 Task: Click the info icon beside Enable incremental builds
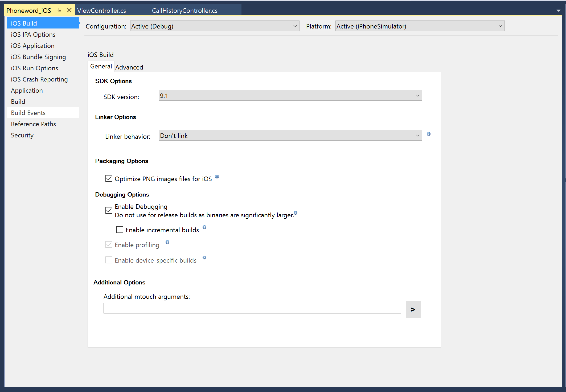(204, 227)
